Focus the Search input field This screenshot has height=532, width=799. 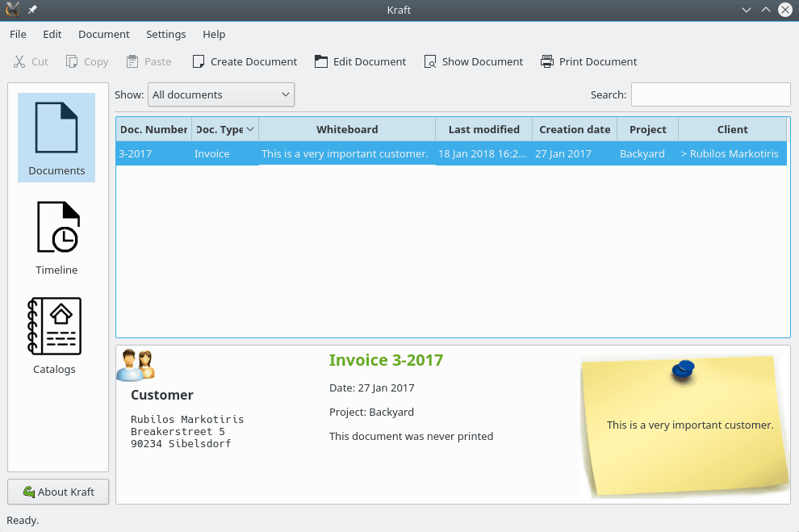[x=710, y=94]
